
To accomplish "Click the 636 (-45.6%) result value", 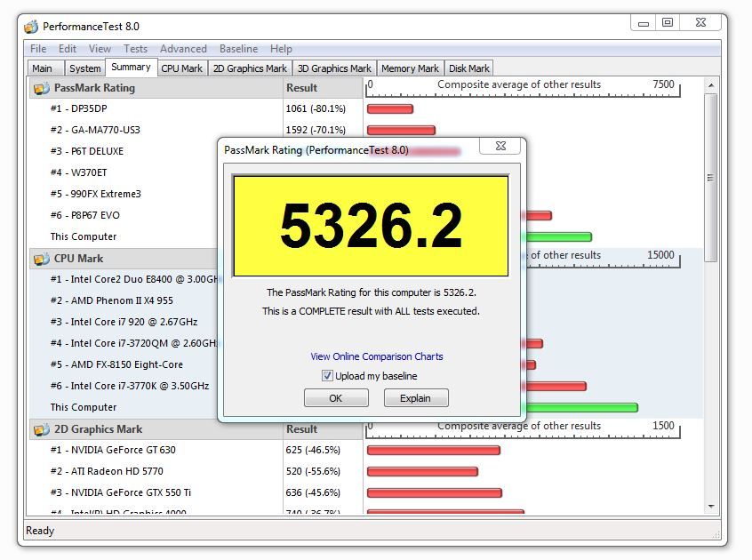I will pyautogui.click(x=313, y=492).
